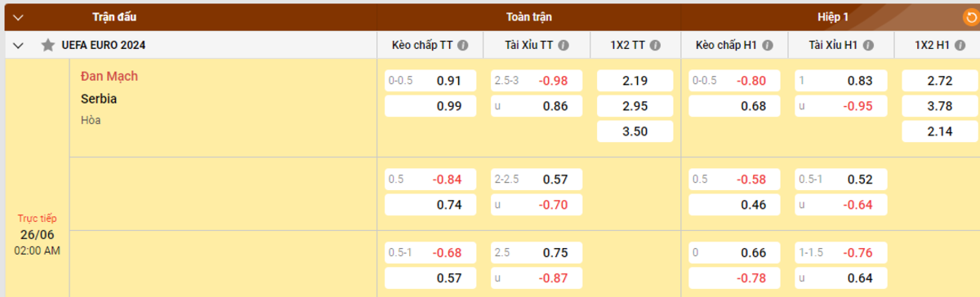Pick first-half under odds -0.95
This screenshot has width=980, height=297.
(x=840, y=106)
